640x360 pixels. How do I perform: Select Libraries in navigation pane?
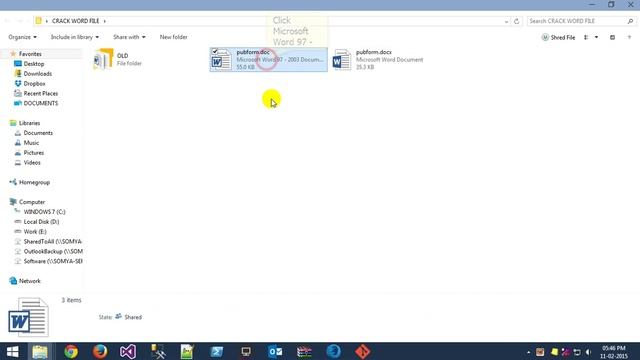point(29,123)
